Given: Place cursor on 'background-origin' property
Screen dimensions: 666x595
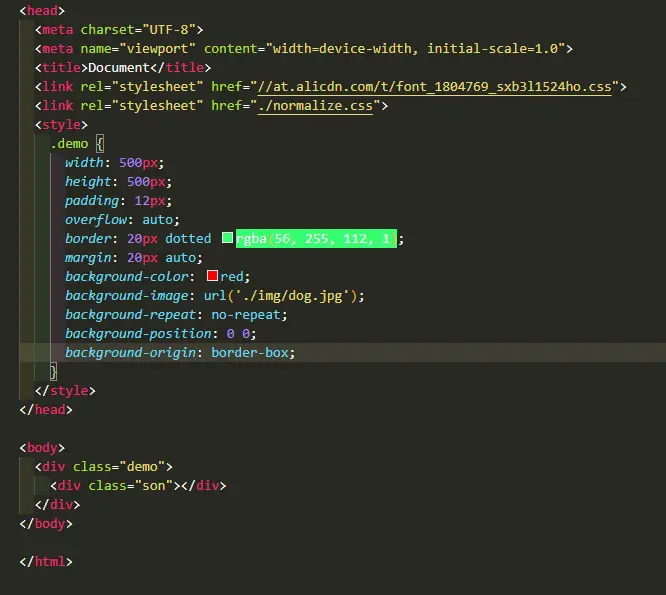Looking at the screenshot, I should 130,352.
